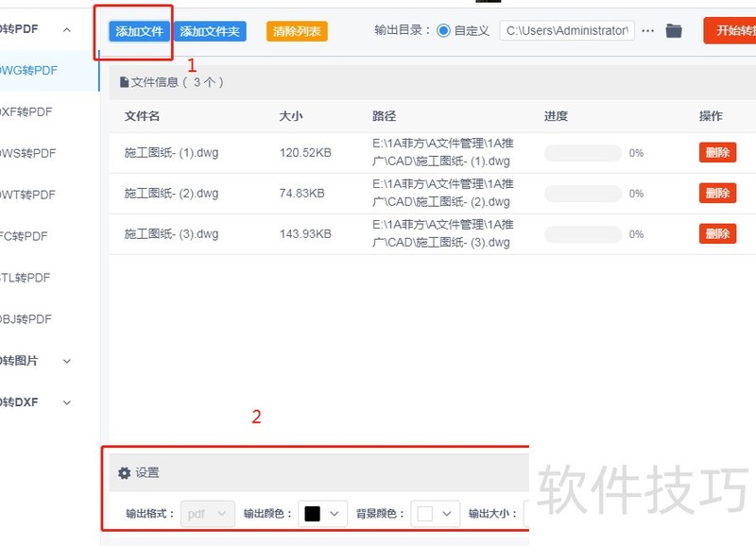This screenshot has width=756, height=546.
Task: Select the 自定义 output directory radio
Action: click(444, 29)
